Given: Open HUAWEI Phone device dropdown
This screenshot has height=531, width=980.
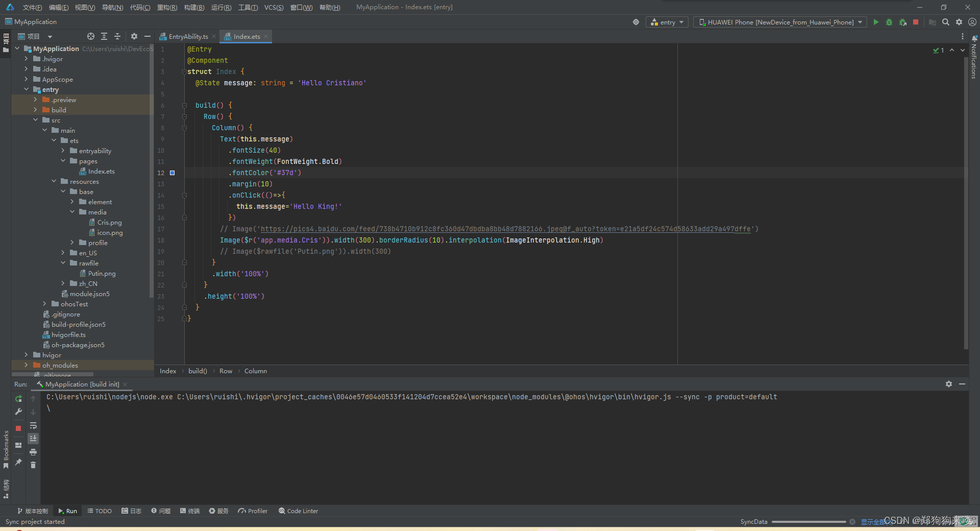Looking at the screenshot, I should [x=780, y=22].
